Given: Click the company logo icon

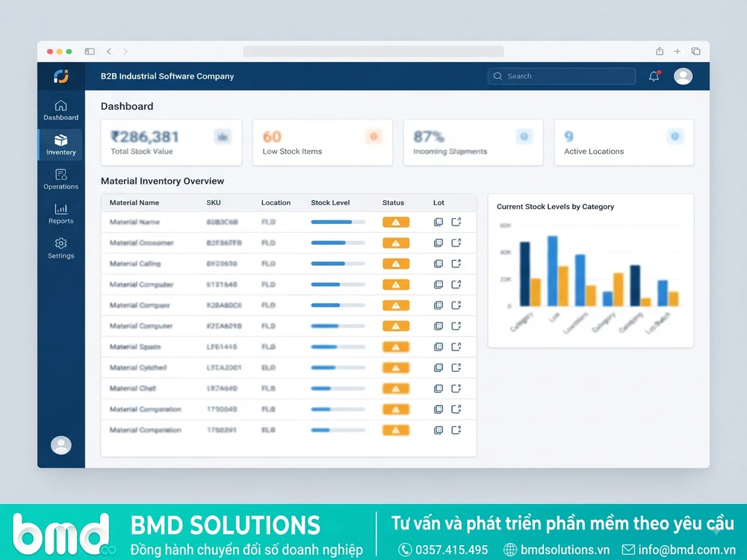Looking at the screenshot, I should point(61,76).
